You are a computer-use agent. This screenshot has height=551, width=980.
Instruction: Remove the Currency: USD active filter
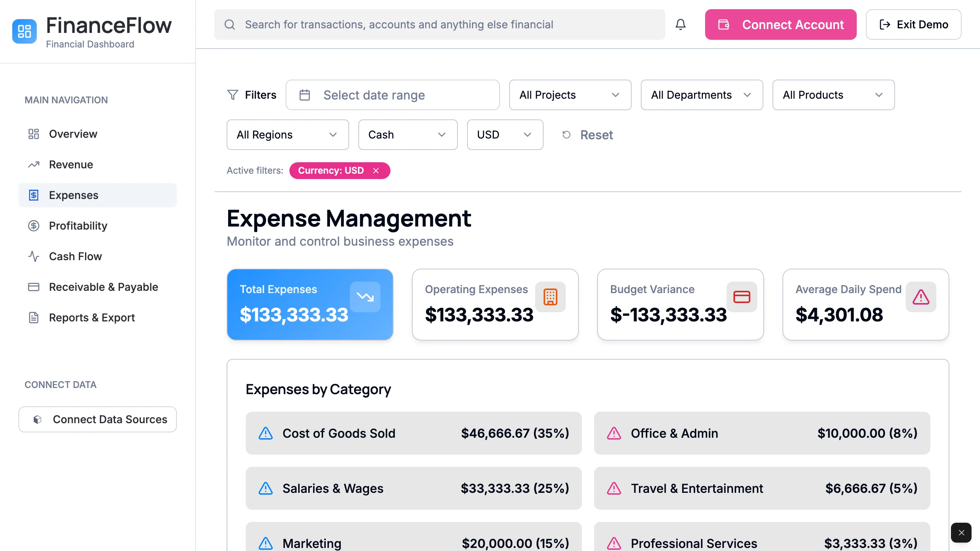click(376, 171)
